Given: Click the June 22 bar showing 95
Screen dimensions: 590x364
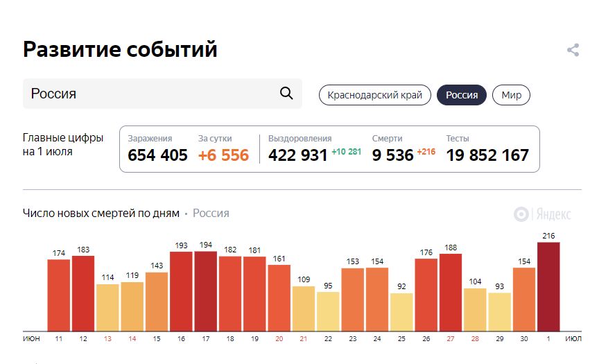Looking at the screenshot, I should [x=328, y=311].
